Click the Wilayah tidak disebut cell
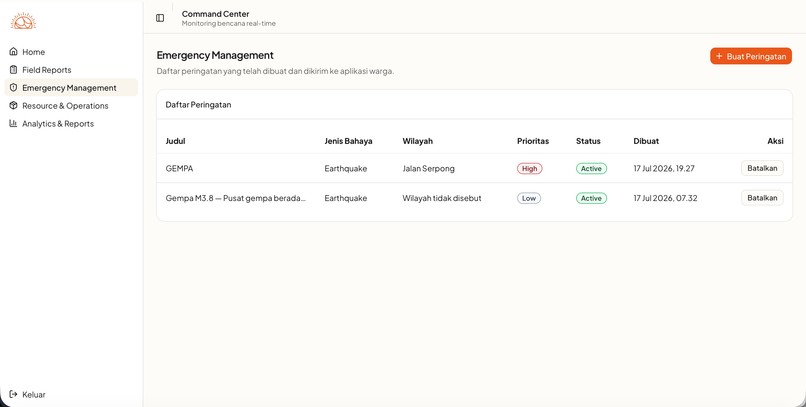Screen dimensions: 806x407 pos(442,198)
